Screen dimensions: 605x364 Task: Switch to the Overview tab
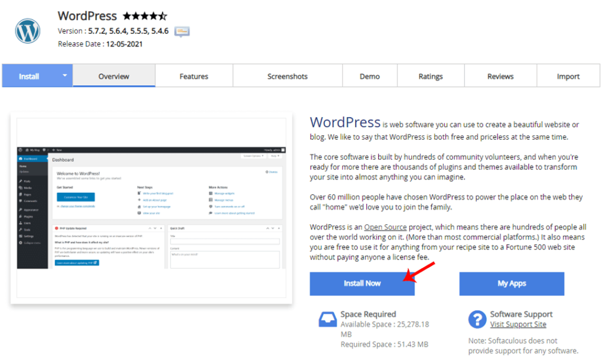coord(114,76)
